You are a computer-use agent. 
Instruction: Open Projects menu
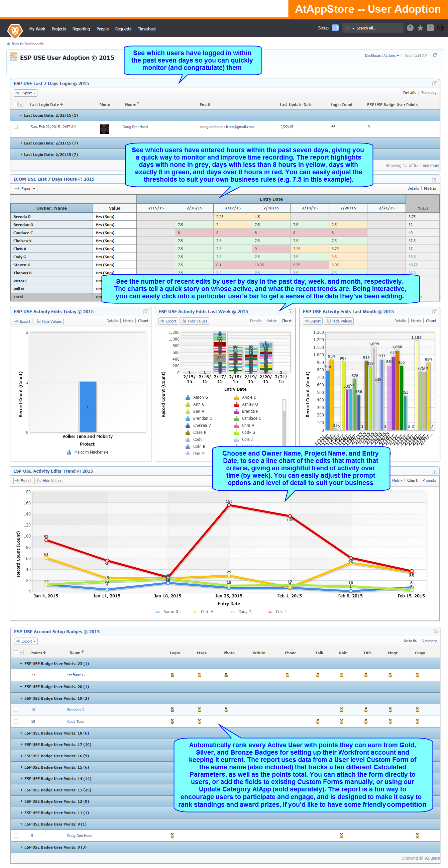click(59, 29)
